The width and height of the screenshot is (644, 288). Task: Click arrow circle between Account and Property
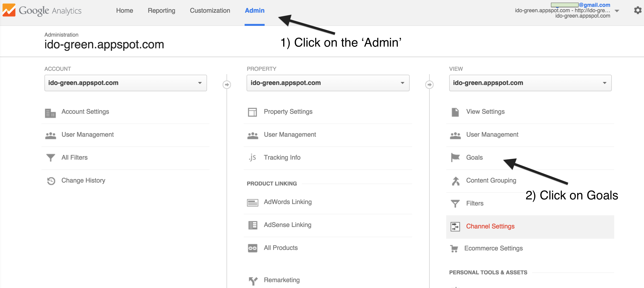point(227,84)
